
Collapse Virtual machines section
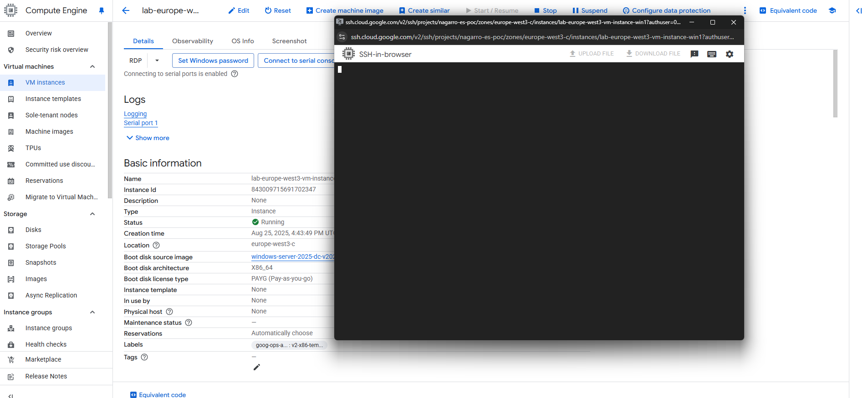point(92,66)
